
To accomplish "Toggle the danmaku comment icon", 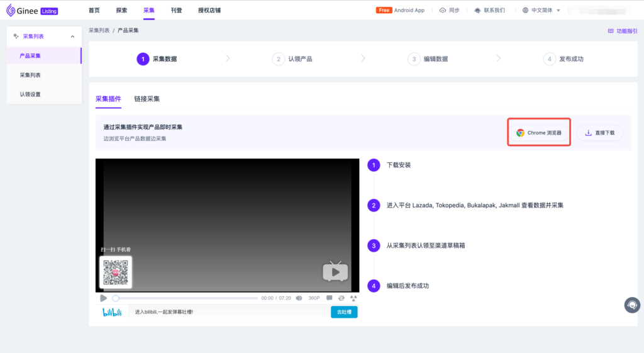I will point(330,298).
